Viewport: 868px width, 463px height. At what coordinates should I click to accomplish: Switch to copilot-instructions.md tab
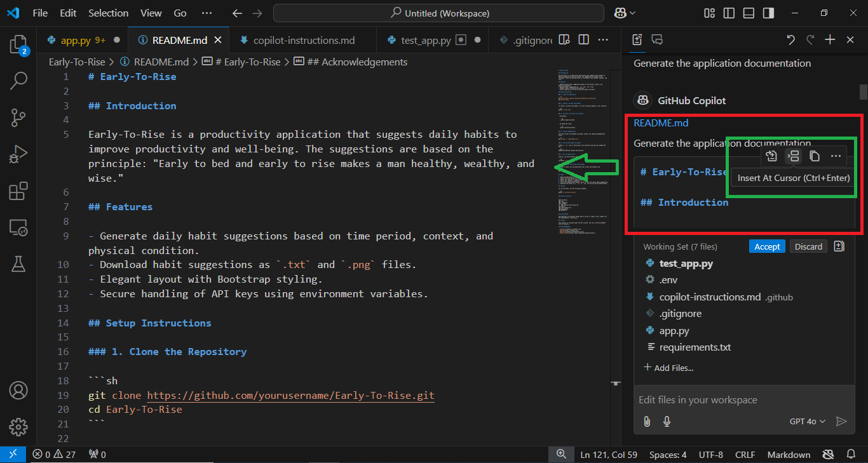304,40
